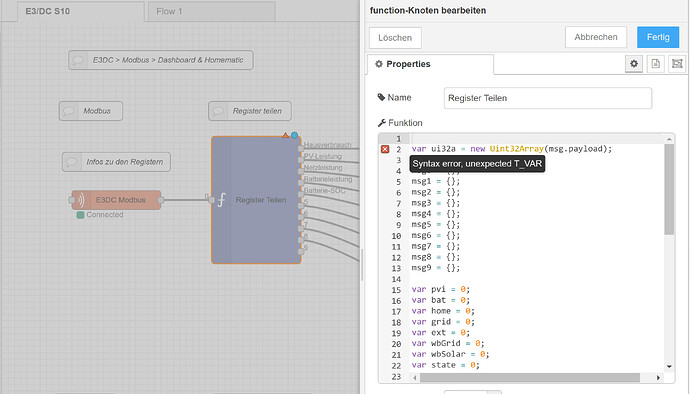Click code line var ext = 0;

pos(440,332)
